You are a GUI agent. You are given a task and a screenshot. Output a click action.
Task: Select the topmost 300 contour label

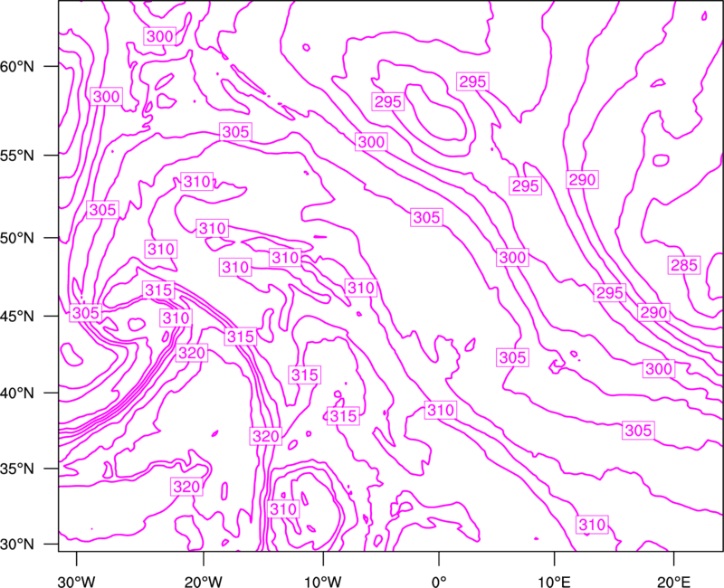point(160,36)
